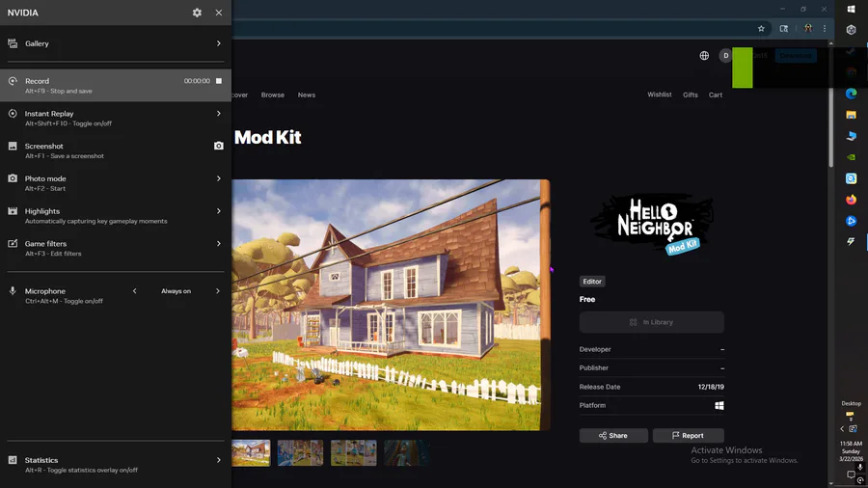The width and height of the screenshot is (868, 488).
Task: Click the Release Date value 12/18/19
Action: click(711, 387)
